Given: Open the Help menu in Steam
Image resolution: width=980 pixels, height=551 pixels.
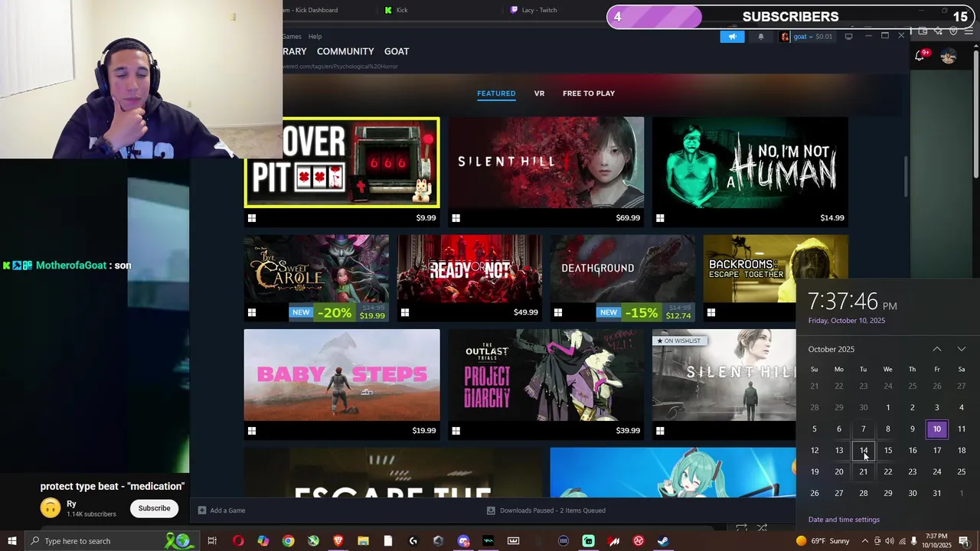Looking at the screenshot, I should [x=315, y=36].
